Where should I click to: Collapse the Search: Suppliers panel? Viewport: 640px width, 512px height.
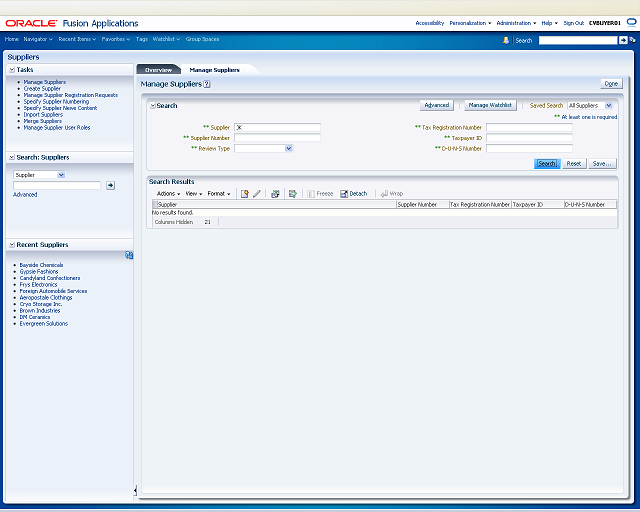point(12,158)
